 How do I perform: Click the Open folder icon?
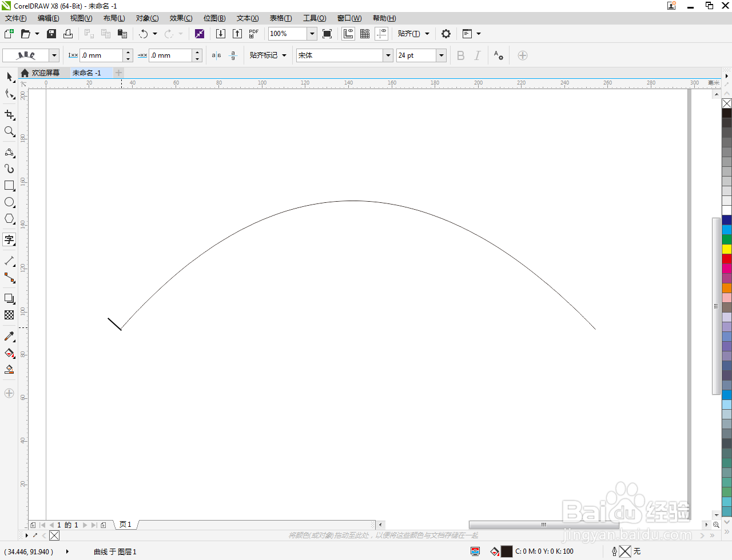pyautogui.click(x=26, y=34)
